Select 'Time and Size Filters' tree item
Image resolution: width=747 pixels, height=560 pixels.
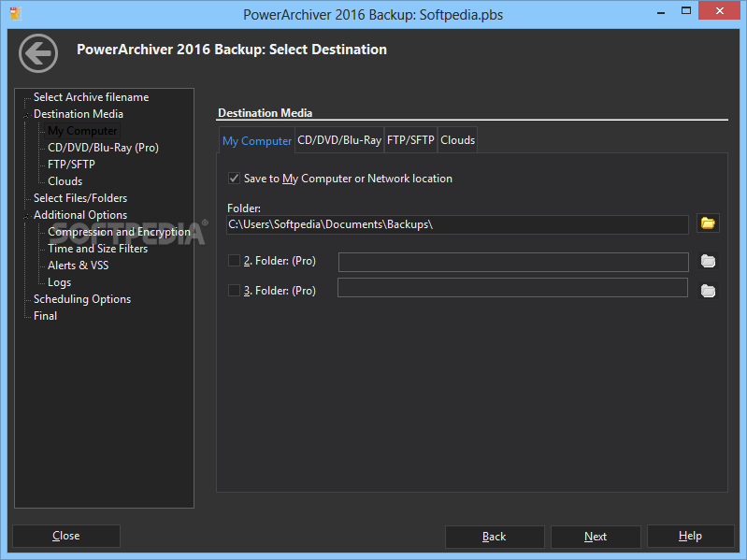(97, 249)
